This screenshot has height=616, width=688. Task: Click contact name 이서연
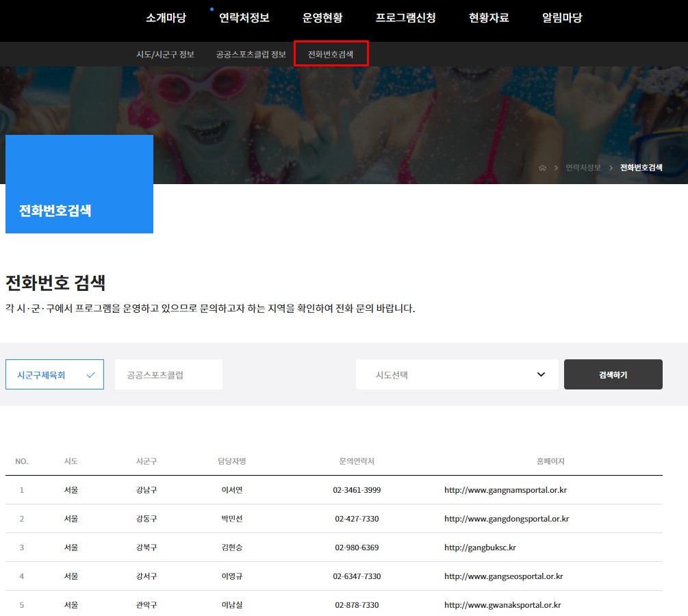point(232,490)
